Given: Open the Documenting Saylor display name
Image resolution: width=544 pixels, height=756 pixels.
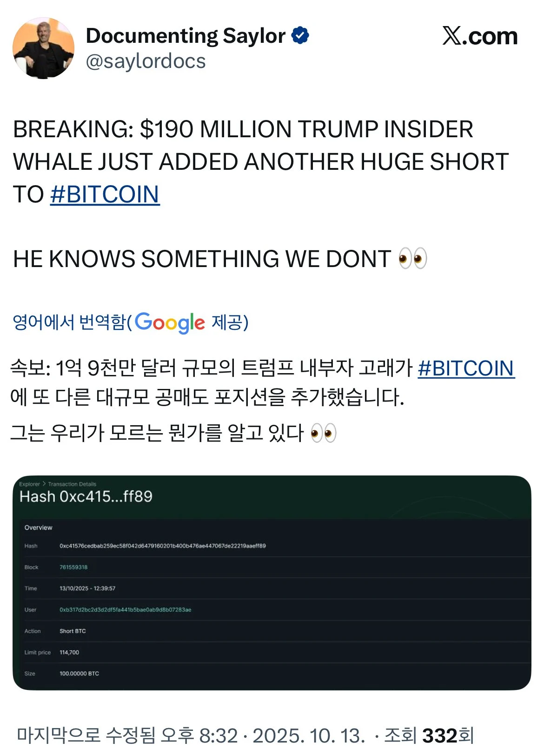Looking at the screenshot, I should pos(186,36).
